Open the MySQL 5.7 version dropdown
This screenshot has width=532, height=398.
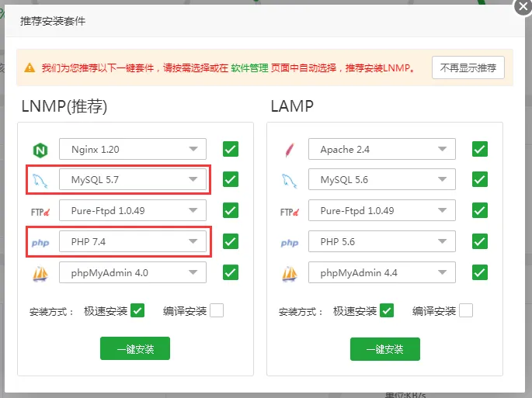(x=133, y=179)
